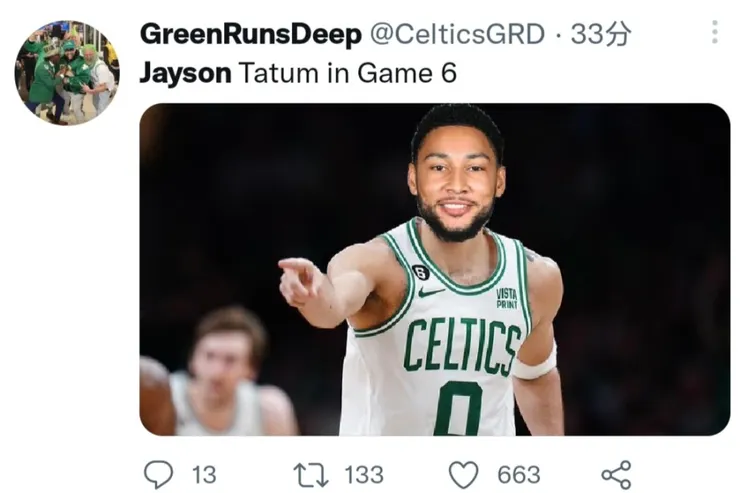Screen dimensions: 740x493
Task: Open the GreenRunsDeep display name link
Action: (251, 35)
